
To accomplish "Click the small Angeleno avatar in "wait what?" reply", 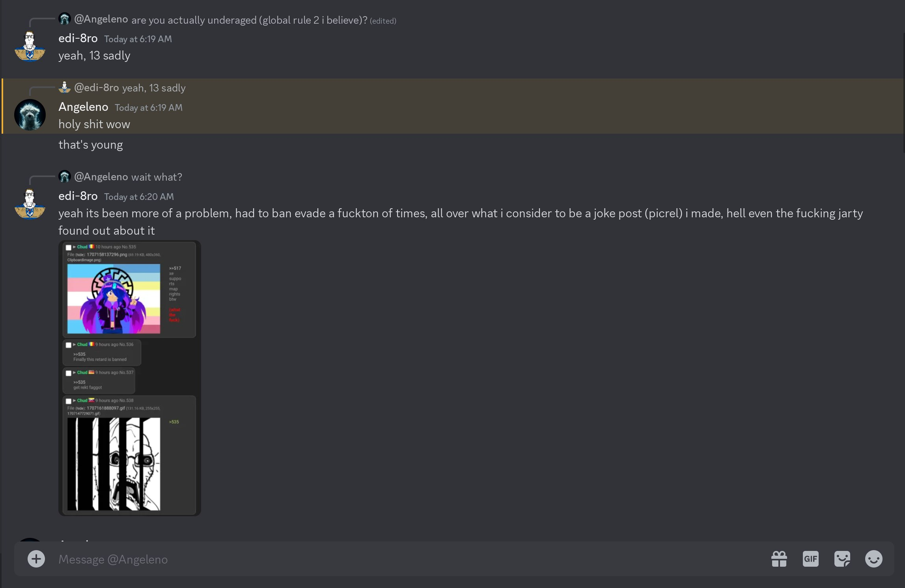I will (65, 176).
